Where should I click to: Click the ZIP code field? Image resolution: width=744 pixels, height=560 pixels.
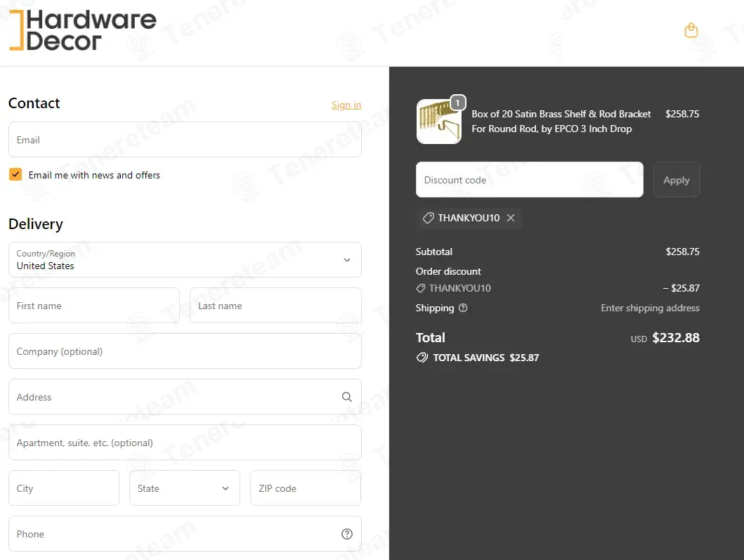[x=306, y=488]
